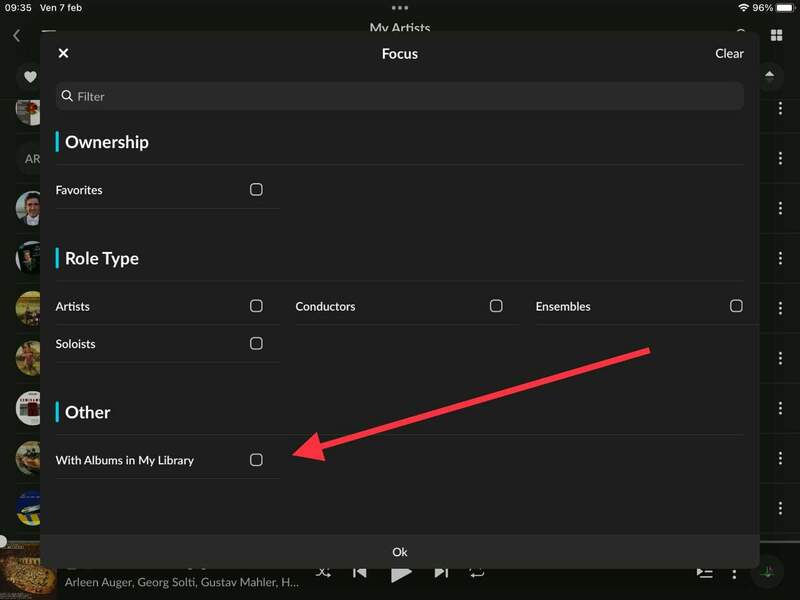Click the Filter search field
The height and width of the screenshot is (600, 800).
point(400,96)
